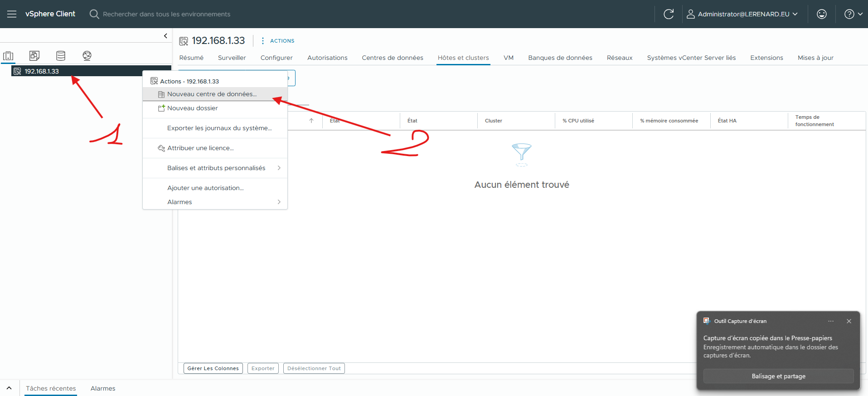Expand Balises et attributs personnalisés submenu
868x396 pixels.
[215, 168]
